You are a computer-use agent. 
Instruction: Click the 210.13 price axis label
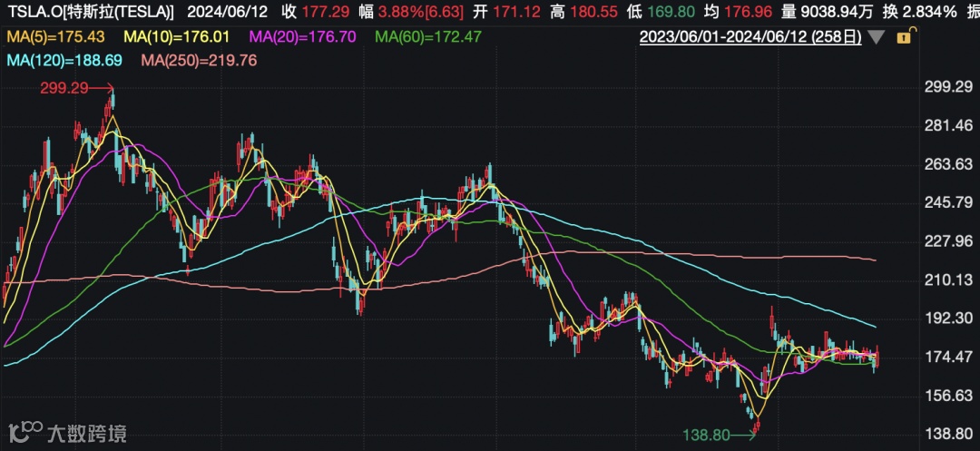click(948, 279)
